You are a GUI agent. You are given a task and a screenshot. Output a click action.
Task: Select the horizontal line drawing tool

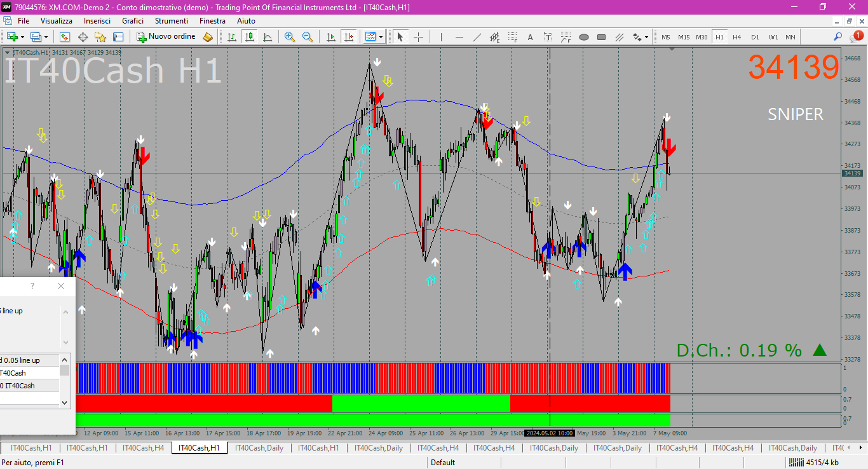(x=459, y=37)
